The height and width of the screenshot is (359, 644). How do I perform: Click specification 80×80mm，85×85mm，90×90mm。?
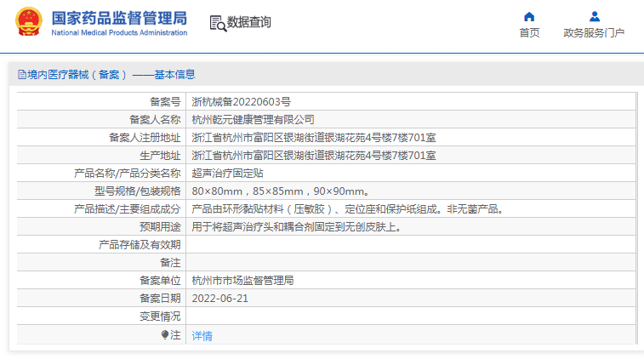pos(281,191)
